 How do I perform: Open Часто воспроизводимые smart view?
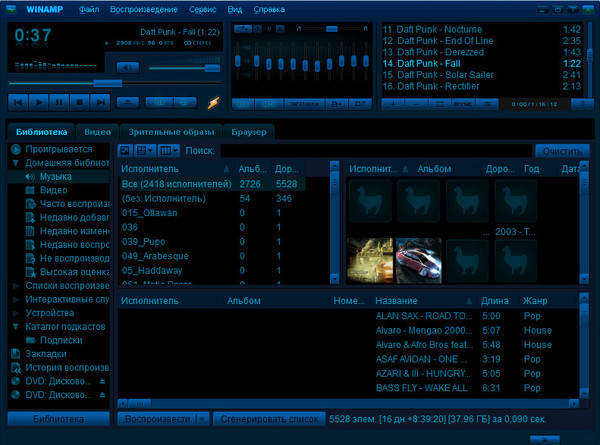tap(74, 204)
